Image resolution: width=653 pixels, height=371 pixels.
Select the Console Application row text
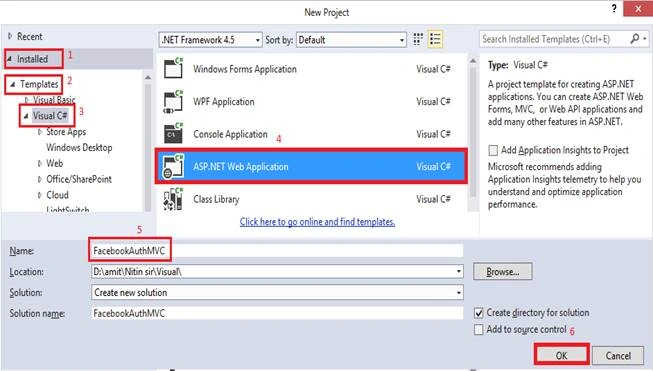[230, 134]
